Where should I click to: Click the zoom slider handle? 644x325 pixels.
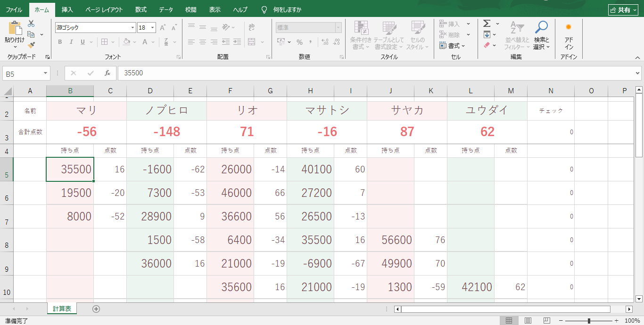[x=589, y=321]
